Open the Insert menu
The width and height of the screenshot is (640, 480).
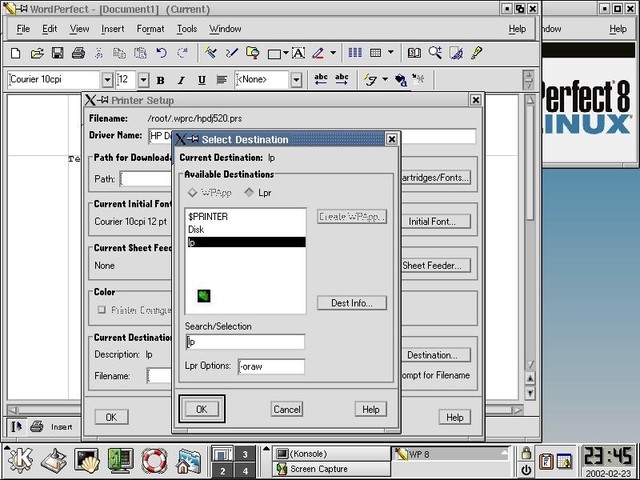click(x=112, y=29)
